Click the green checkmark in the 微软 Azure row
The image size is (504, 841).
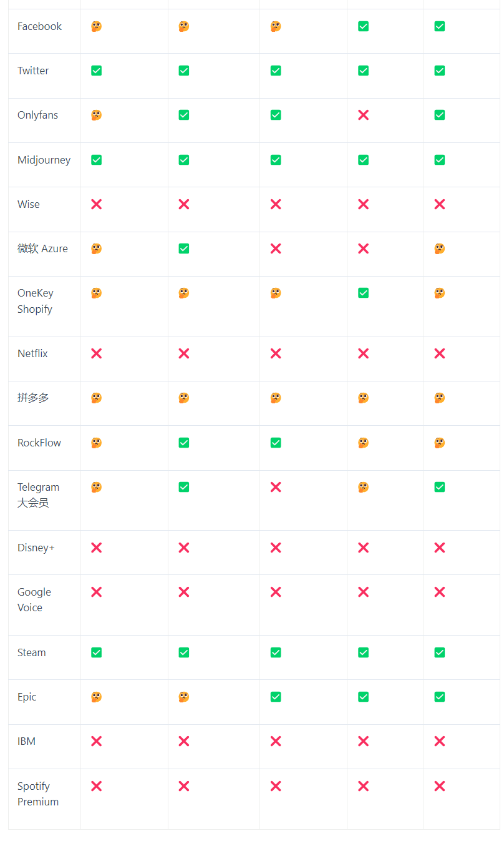tap(183, 248)
